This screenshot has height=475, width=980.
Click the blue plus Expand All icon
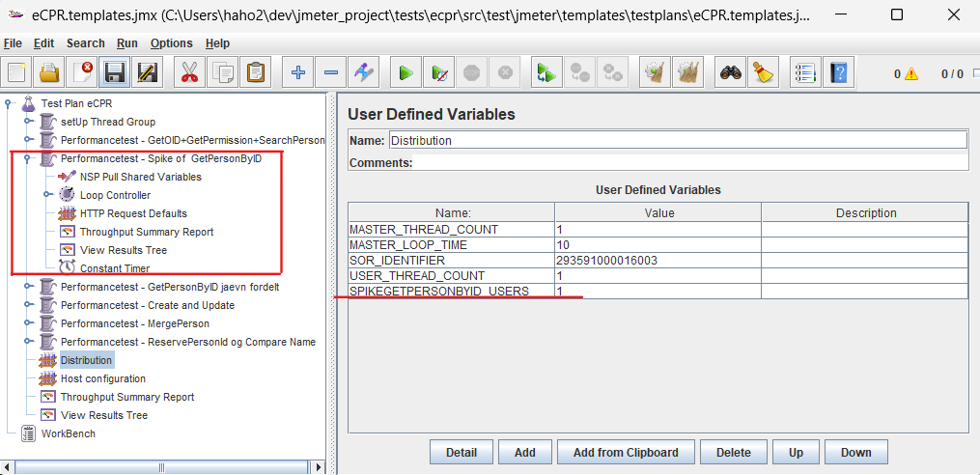298,72
